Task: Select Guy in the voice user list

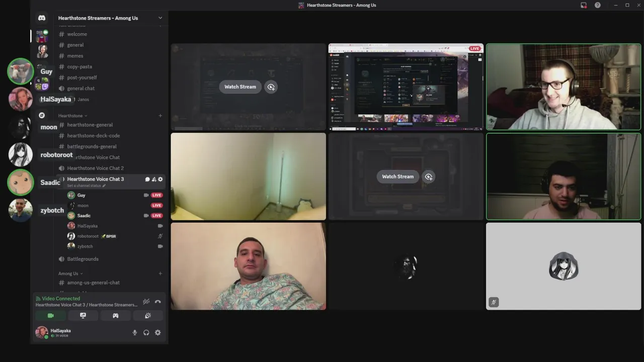Action: pos(81,195)
